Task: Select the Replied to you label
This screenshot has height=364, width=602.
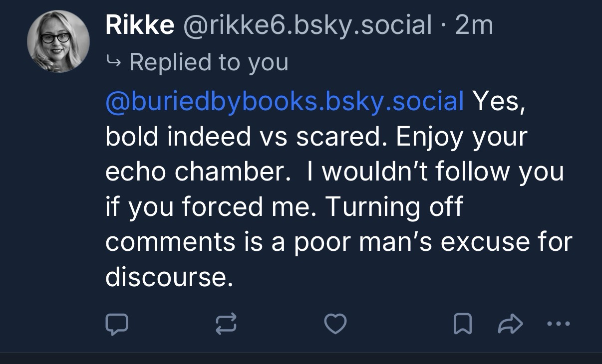Action: (x=209, y=62)
